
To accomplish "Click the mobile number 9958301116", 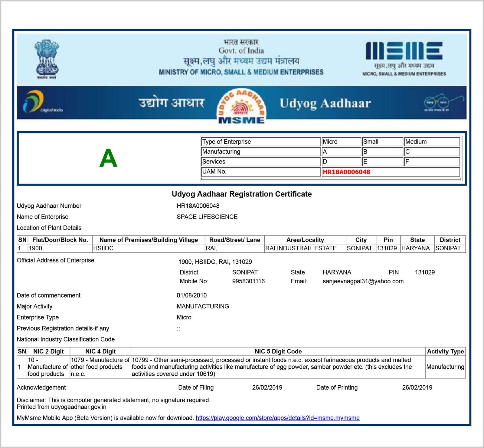I will click(x=248, y=281).
